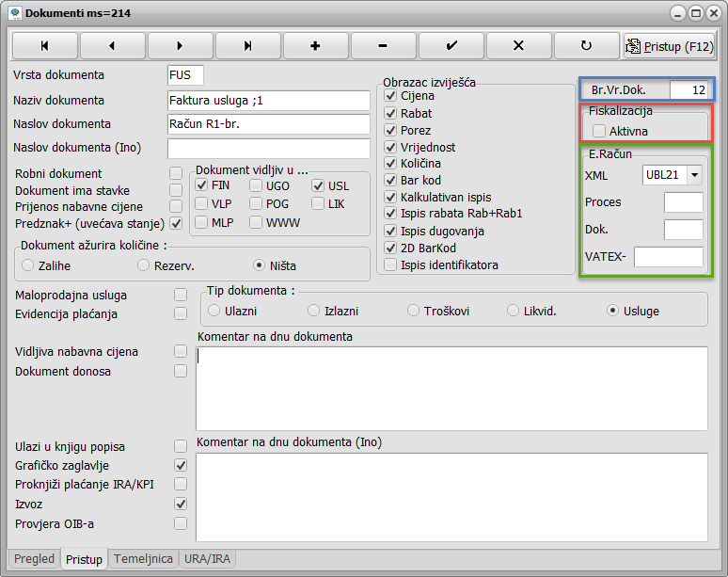728x577 pixels.
Task: Jump to the last record
Action: 247,45
